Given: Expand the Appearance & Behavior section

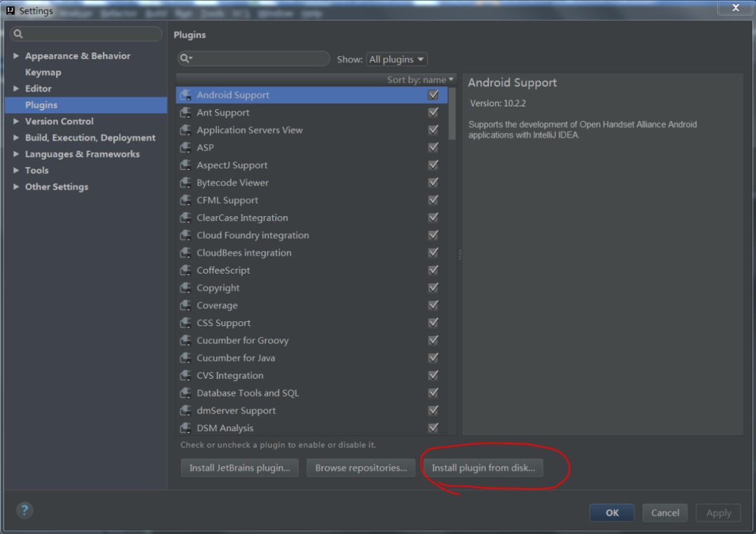Looking at the screenshot, I should (16, 56).
